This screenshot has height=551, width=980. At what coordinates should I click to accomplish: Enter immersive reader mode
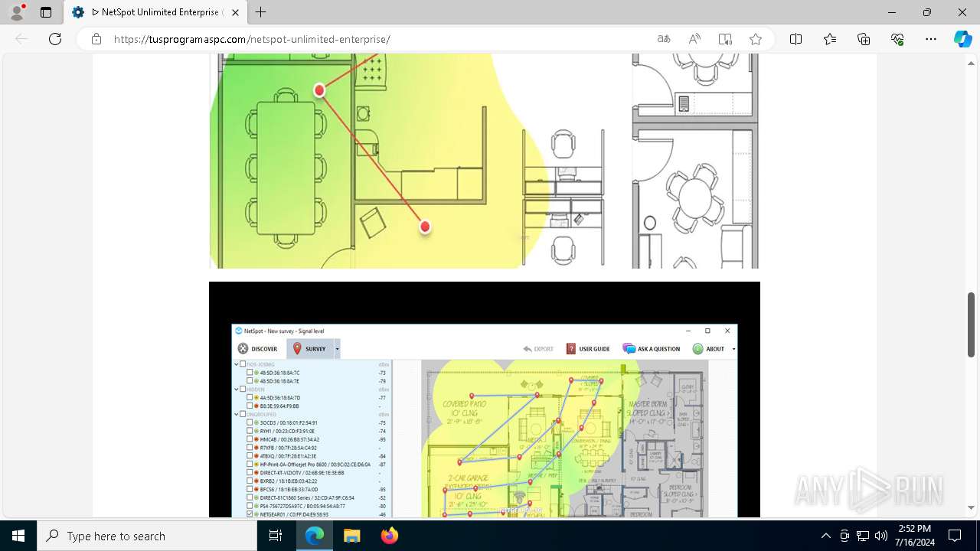[x=725, y=39]
